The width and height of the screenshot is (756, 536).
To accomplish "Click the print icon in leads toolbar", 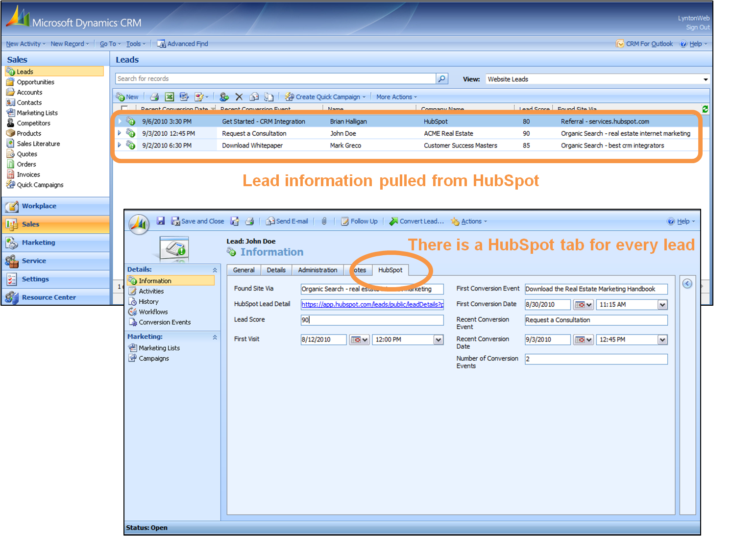I will coord(154,97).
